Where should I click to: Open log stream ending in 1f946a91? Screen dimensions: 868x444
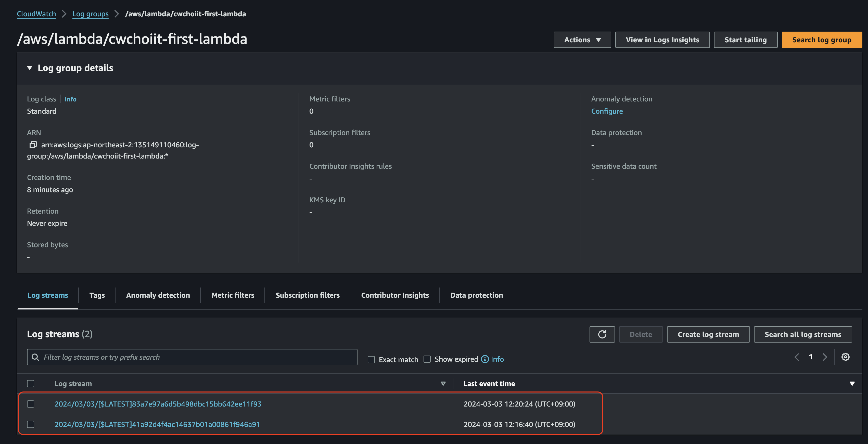[157, 424]
